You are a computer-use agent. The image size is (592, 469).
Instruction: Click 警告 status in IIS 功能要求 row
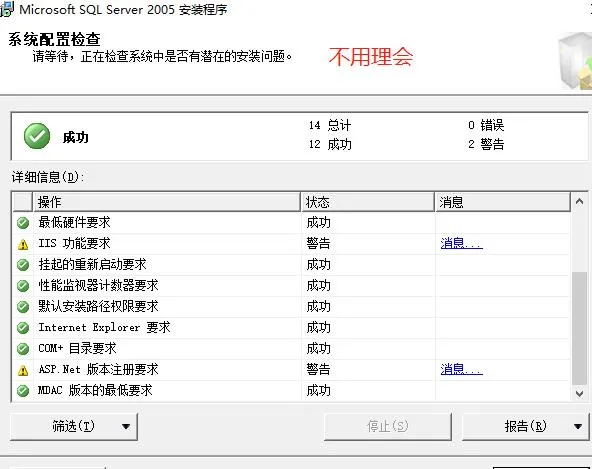pos(318,243)
